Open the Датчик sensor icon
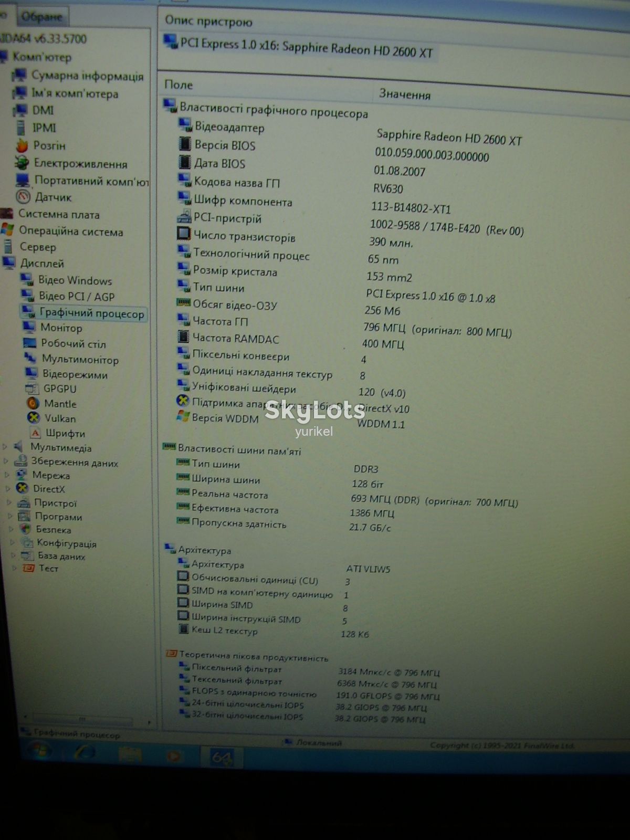Viewport: 630px width, 840px height. pyautogui.click(x=23, y=197)
